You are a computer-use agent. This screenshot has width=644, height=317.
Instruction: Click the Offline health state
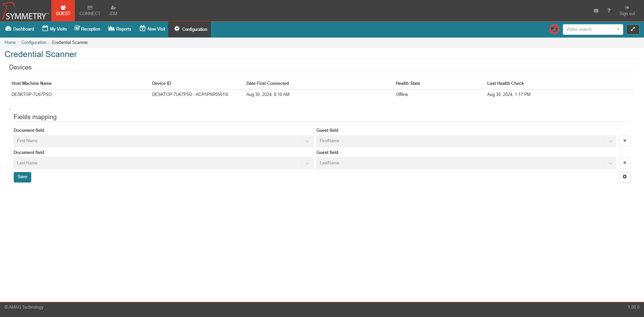point(402,95)
